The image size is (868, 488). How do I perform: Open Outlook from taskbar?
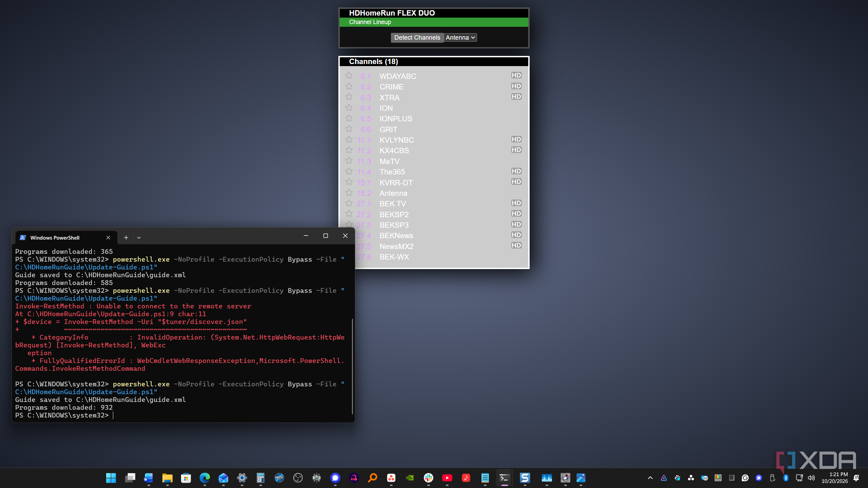[x=223, y=478]
